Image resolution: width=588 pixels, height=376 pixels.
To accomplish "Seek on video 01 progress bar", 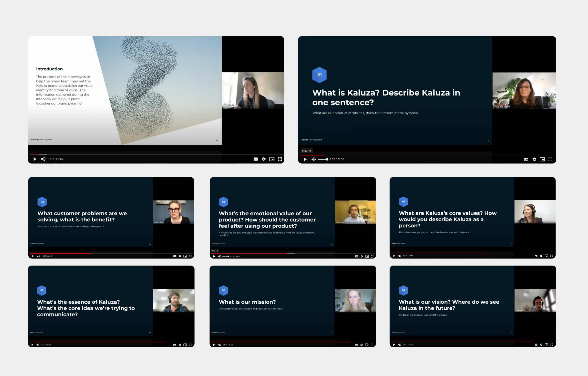I will click(x=427, y=155).
